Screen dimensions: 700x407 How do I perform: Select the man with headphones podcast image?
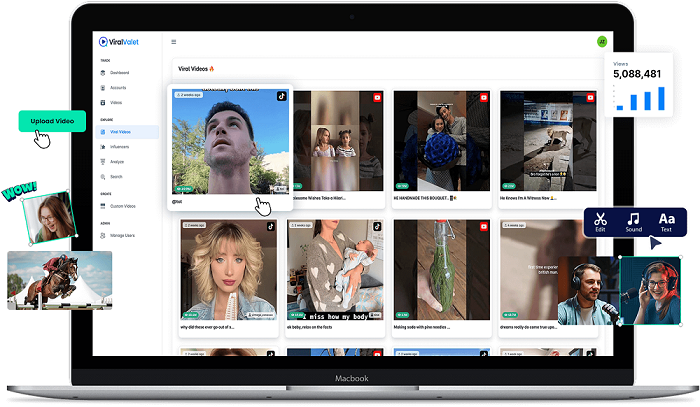(x=589, y=291)
